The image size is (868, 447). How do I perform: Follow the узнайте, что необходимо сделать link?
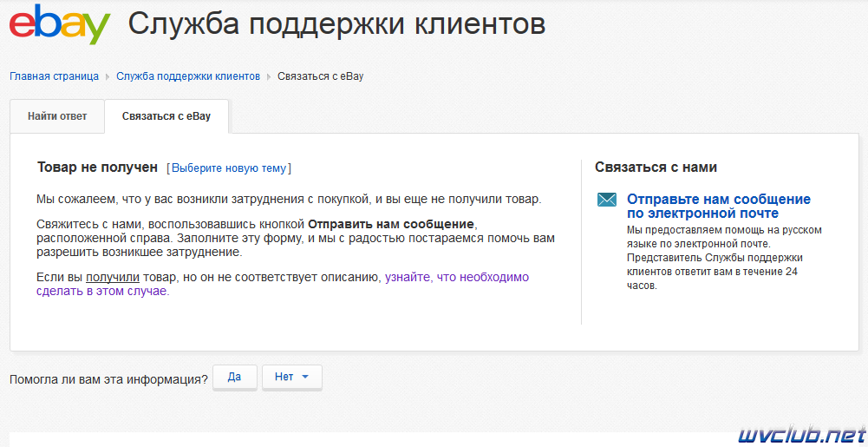(x=283, y=284)
